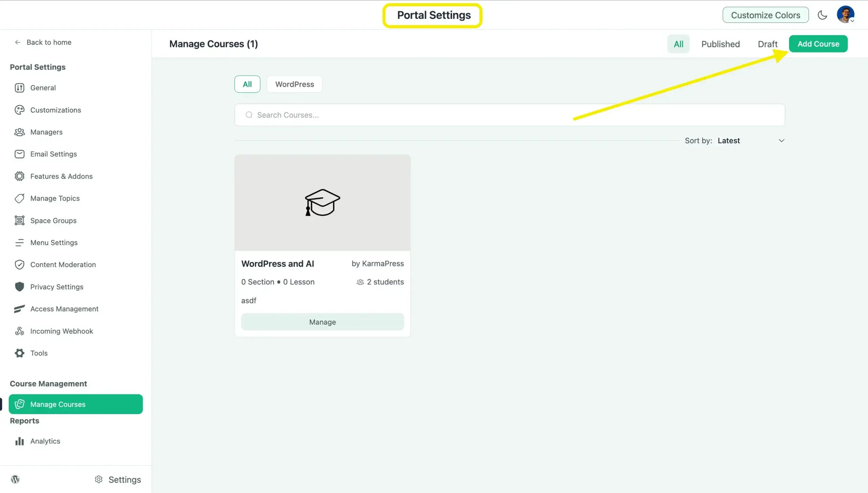Open Space Groups menu item
Screen dimensions: 868x493
(76, 220)
